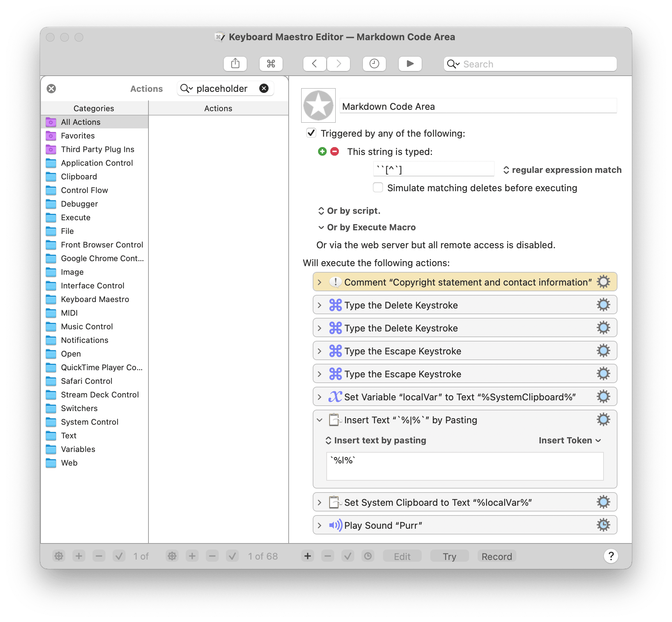This screenshot has width=672, height=622.
Task: Remove the trigger with red minus
Action: [x=335, y=151]
